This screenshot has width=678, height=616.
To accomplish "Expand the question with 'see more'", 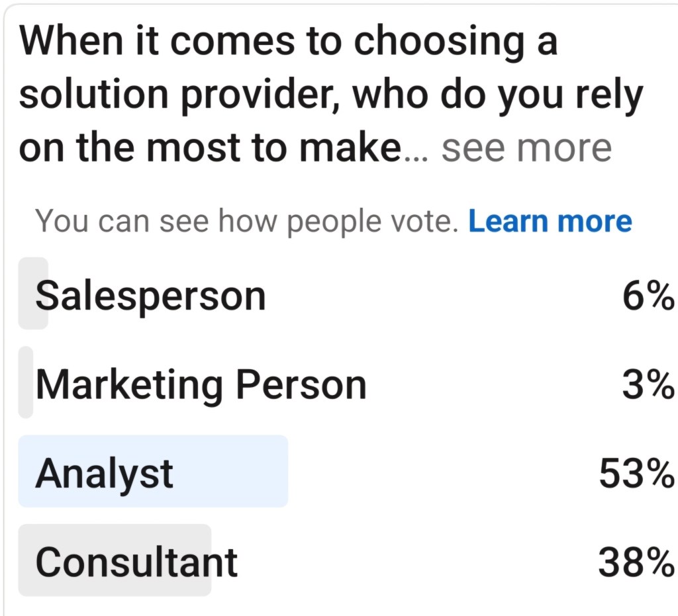I will 526,148.
